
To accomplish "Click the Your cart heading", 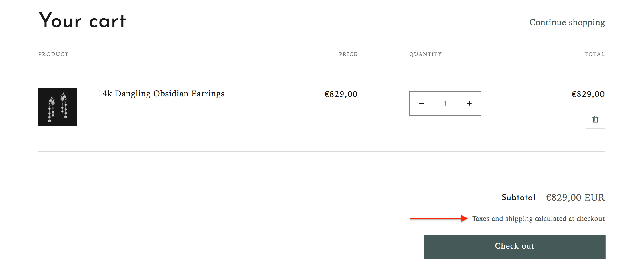I will (x=82, y=21).
